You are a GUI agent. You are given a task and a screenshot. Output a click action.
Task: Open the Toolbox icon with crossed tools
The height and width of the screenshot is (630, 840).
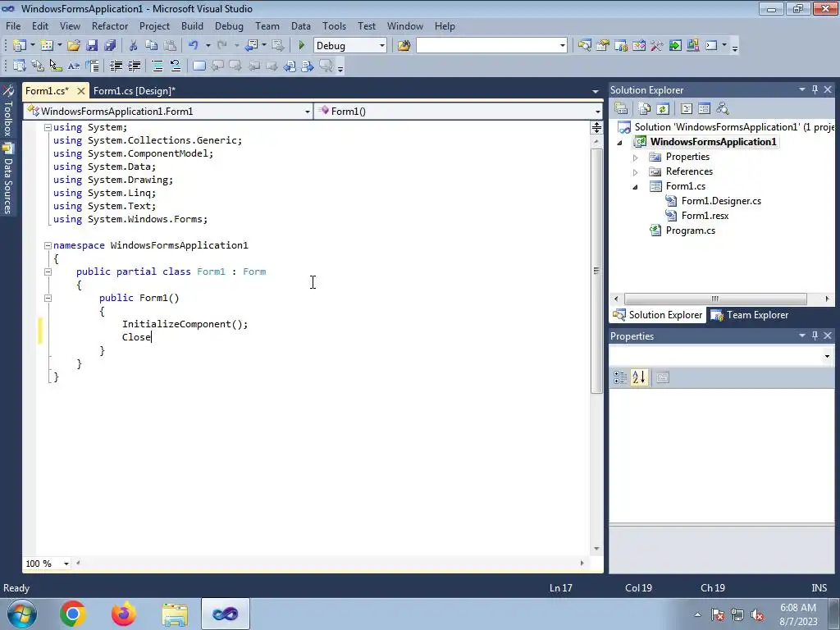[x=657, y=46]
